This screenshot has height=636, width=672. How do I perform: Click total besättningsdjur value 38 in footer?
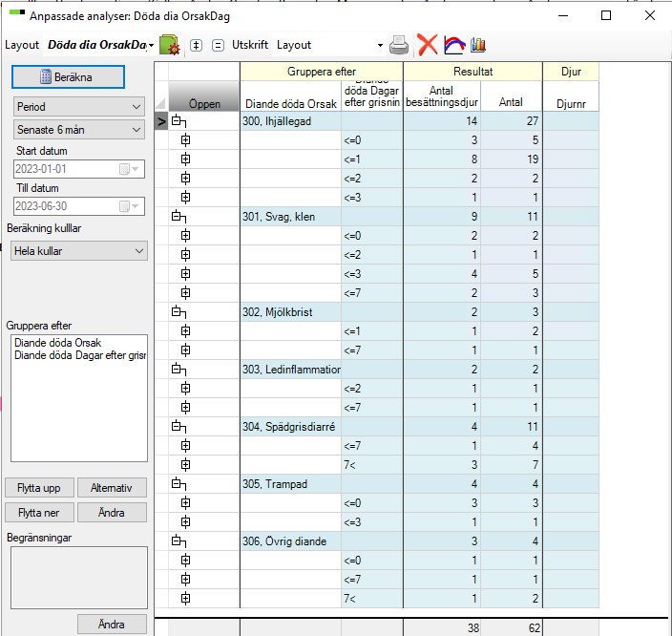tap(442, 627)
